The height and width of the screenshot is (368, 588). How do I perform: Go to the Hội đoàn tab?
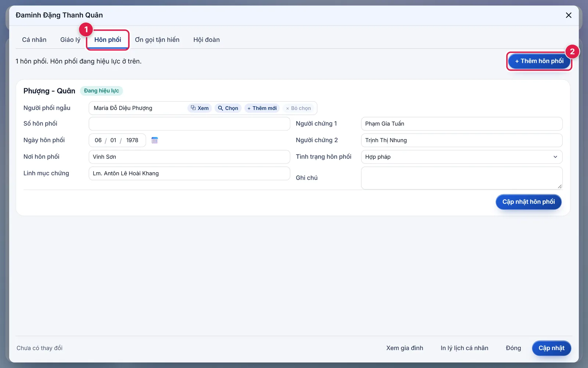tap(207, 40)
